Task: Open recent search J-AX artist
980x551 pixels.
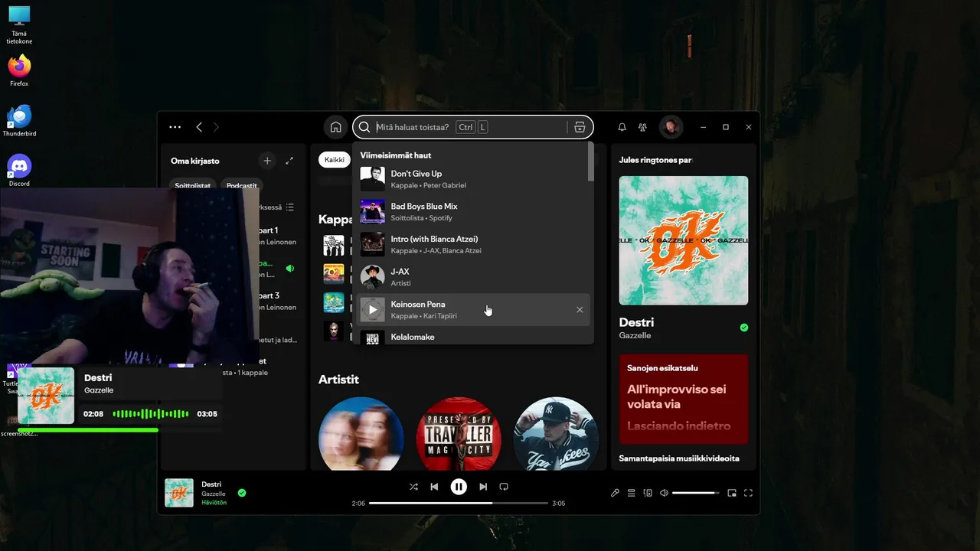Action: tap(473, 277)
